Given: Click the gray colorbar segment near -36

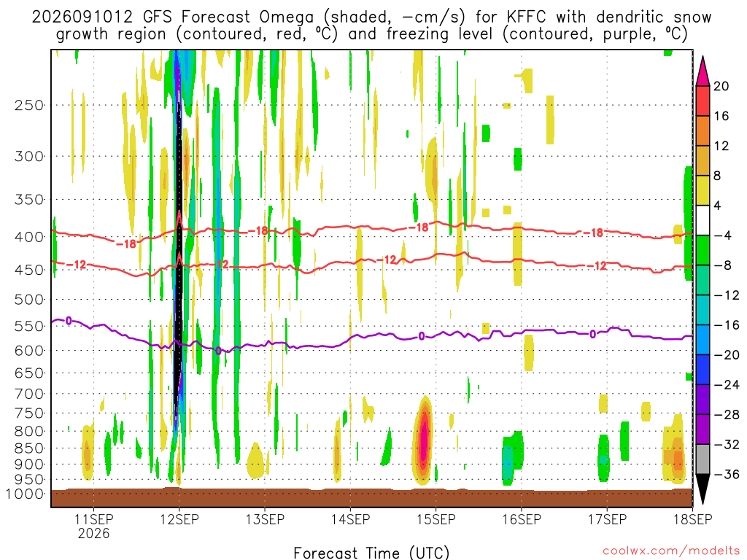Looking at the screenshot, I should click(703, 459).
